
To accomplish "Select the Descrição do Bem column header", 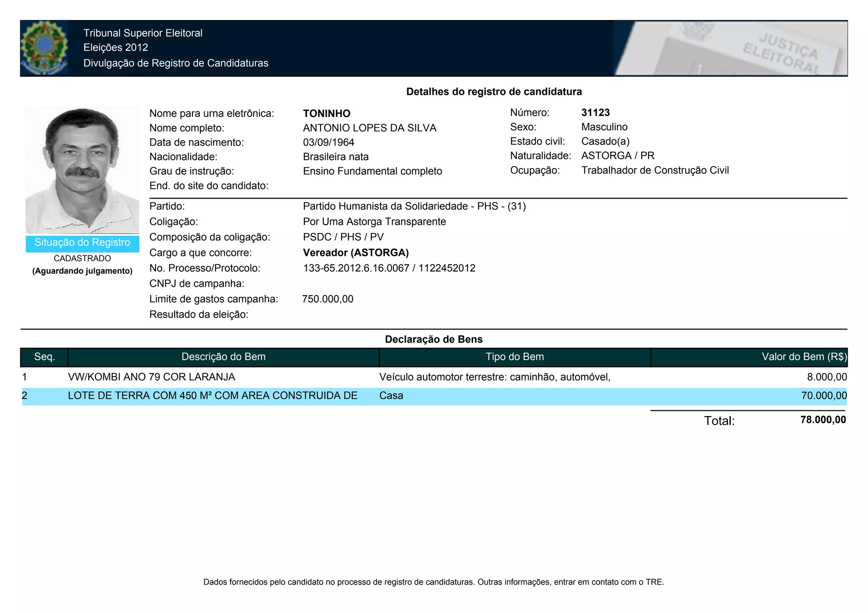I will (x=223, y=357).
